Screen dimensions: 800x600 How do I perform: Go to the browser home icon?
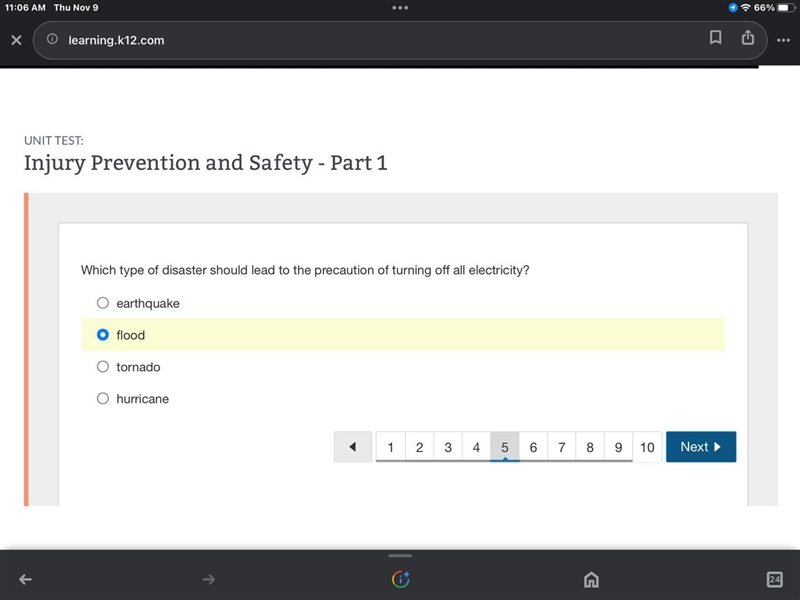coord(591,579)
